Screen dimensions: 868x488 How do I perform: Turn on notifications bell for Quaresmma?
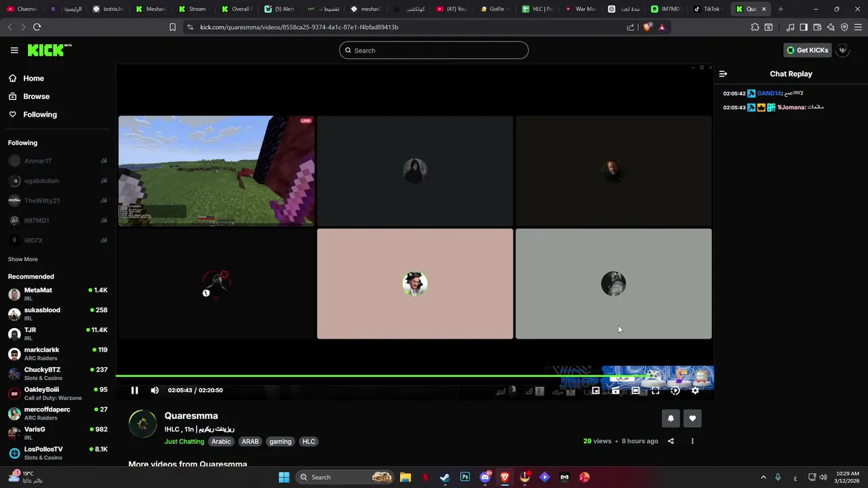[x=671, y=418]
